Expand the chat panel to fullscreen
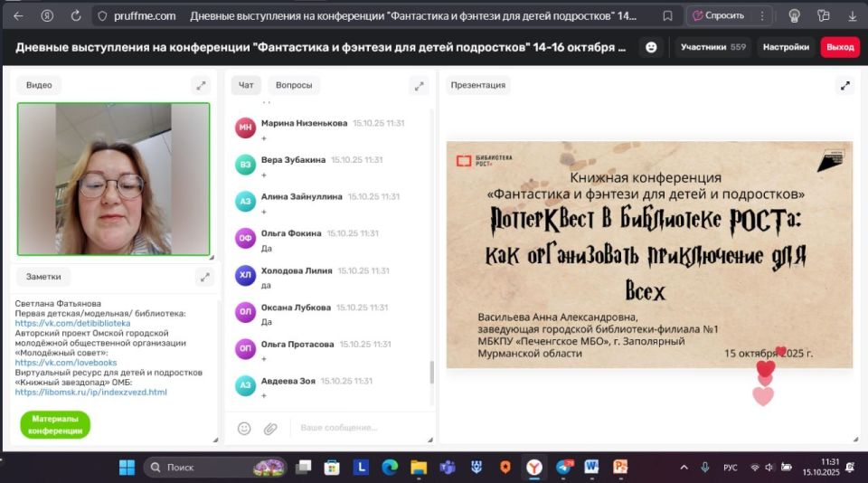Image resolution: width=868 pixels, height=483 pixels. (x=419, y=85)
